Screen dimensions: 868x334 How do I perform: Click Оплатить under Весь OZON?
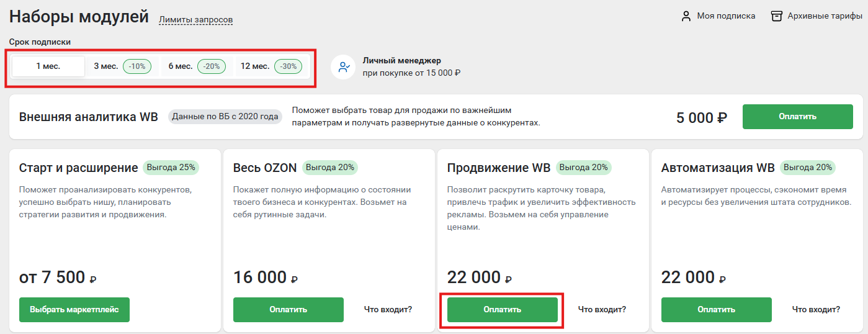289,310
